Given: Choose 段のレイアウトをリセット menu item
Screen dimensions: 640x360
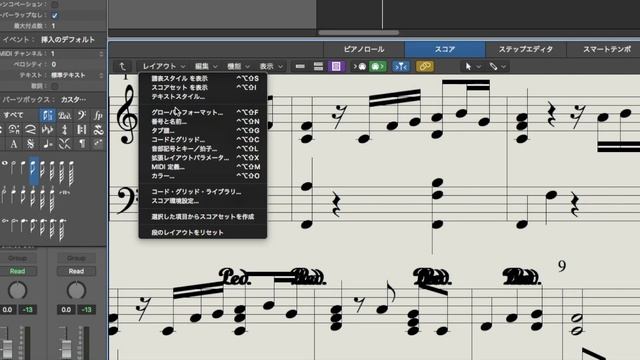Looking at the screenshot, I should pyautogui.click(x=203, y=233).
